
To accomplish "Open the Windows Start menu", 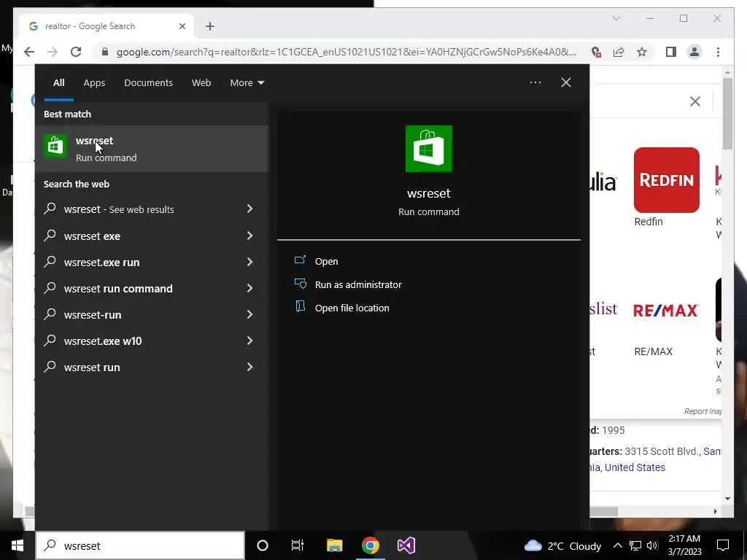I will [x=18, y=545].
